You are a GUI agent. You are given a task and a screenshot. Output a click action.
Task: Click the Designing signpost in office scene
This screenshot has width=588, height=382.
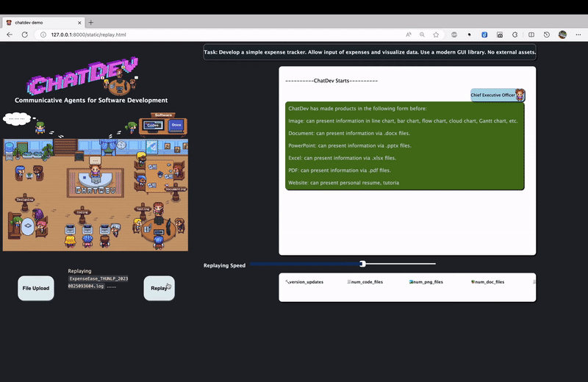(25, 202)
